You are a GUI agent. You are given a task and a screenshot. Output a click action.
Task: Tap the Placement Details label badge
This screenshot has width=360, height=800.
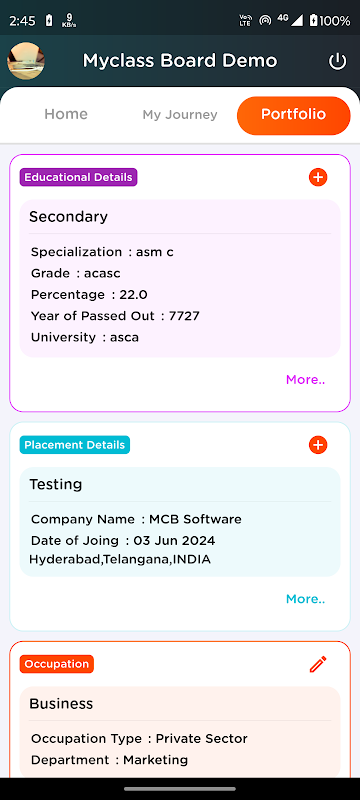tap(75, 445)
